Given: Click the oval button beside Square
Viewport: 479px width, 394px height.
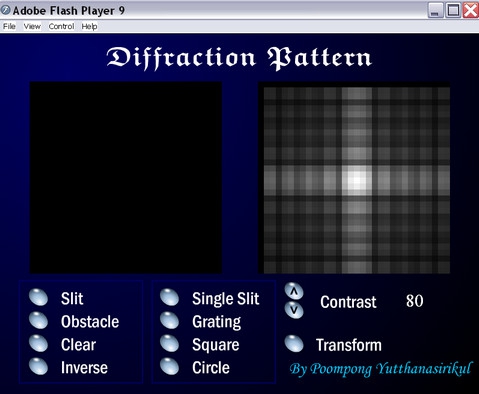Looking at the screenshot, I should [170, 343].
